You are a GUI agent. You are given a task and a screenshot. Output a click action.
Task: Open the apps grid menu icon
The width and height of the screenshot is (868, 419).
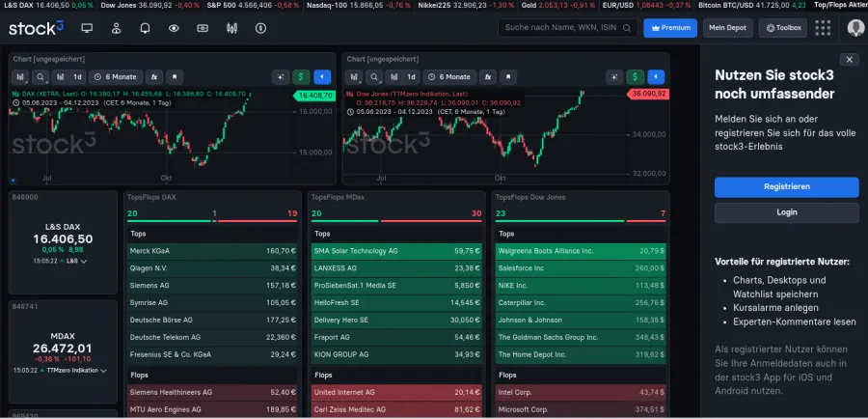823,28
